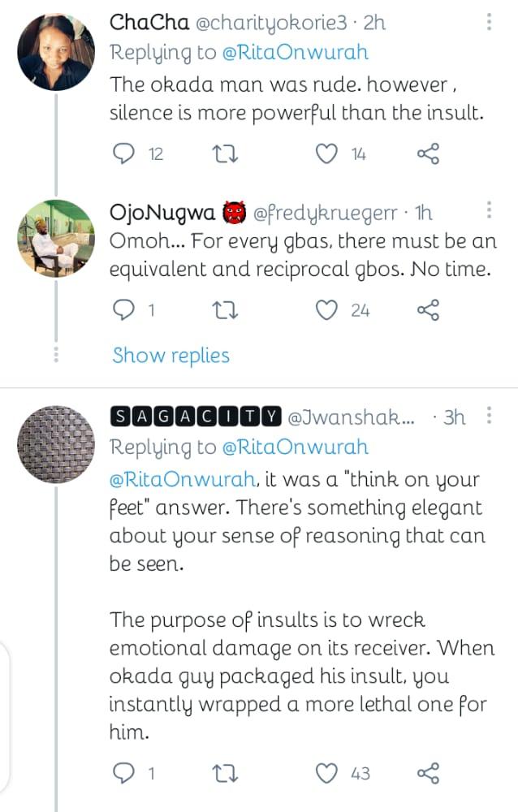
Task: Open more options on SAGACITY's tweet
Action: (x=488, y=416)
